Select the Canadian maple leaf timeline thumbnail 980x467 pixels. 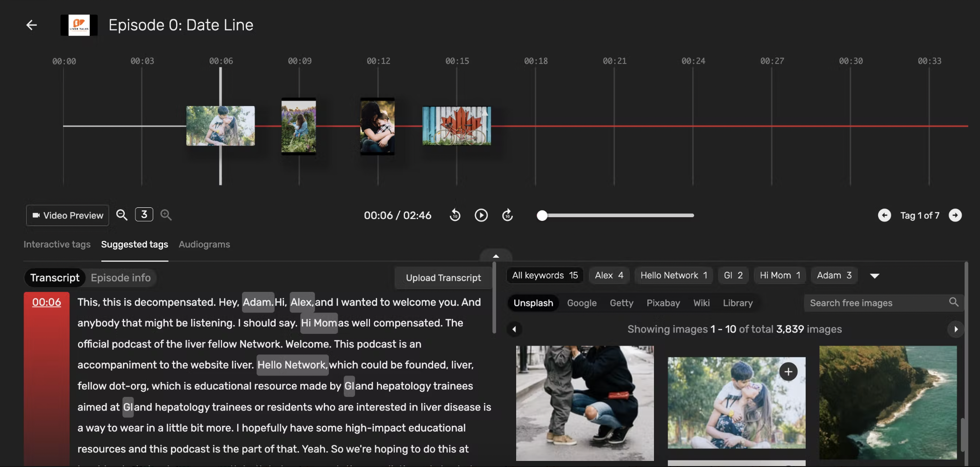pyautogui.click(x=456, y=126)
